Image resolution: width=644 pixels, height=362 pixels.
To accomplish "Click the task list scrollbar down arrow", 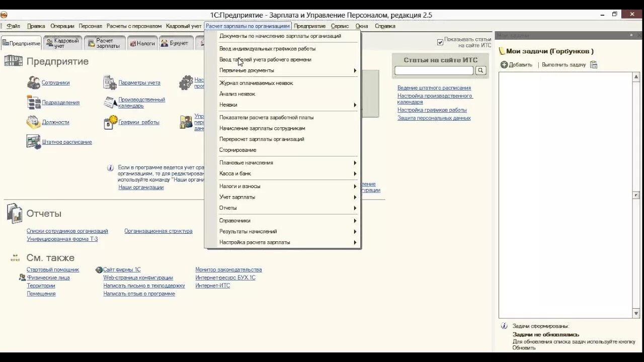I will pyautogui.click(x=636, y=314).
